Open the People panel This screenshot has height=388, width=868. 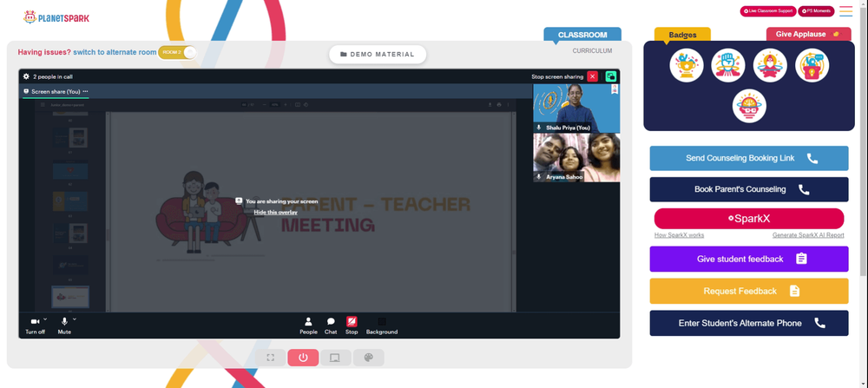point(308,326)
